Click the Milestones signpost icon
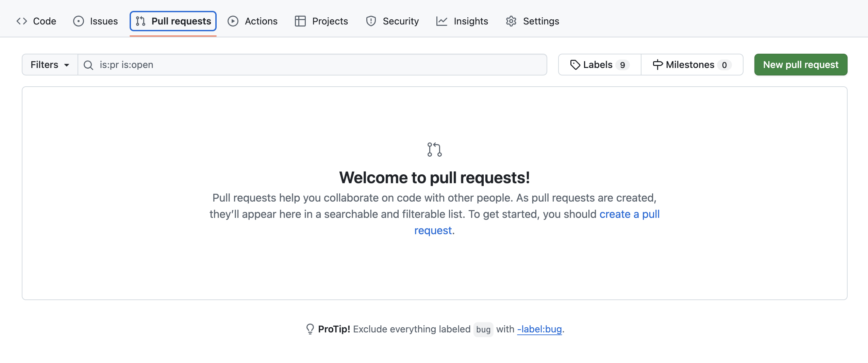868x363 pixels. [657, 64]
